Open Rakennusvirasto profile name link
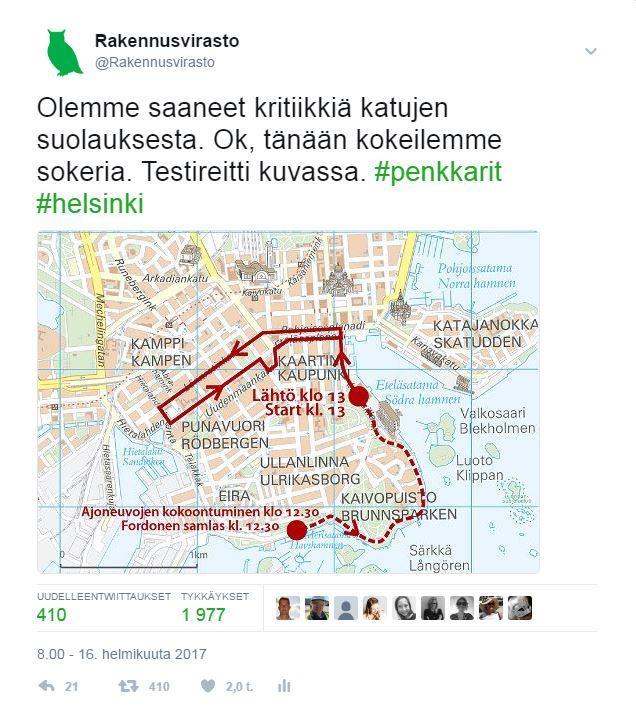The height and width of the screenshot is (712, 636). [x=167, y=41]
